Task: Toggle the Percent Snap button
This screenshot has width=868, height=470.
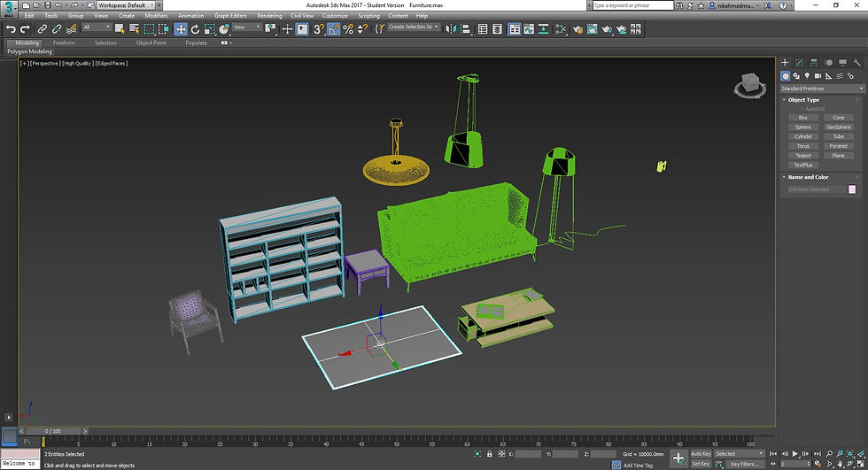Action: click(x=348, y=28)
